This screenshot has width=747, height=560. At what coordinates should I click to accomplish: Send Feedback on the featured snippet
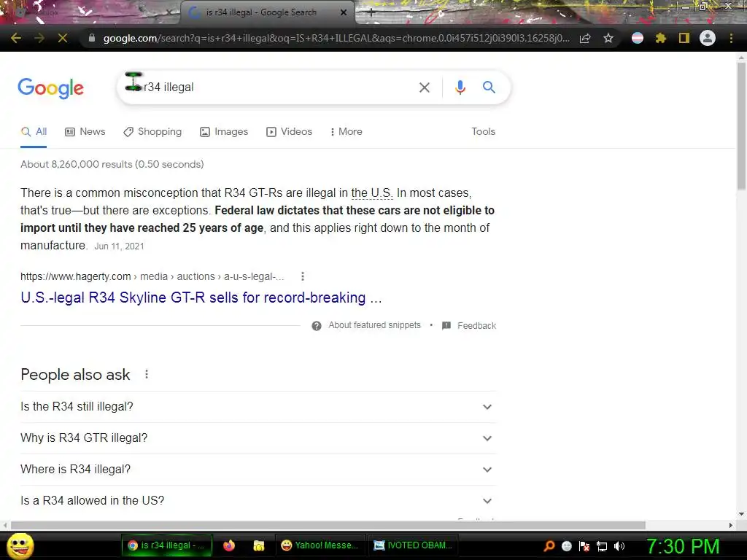pyautogui.click(x=469, y=326)
